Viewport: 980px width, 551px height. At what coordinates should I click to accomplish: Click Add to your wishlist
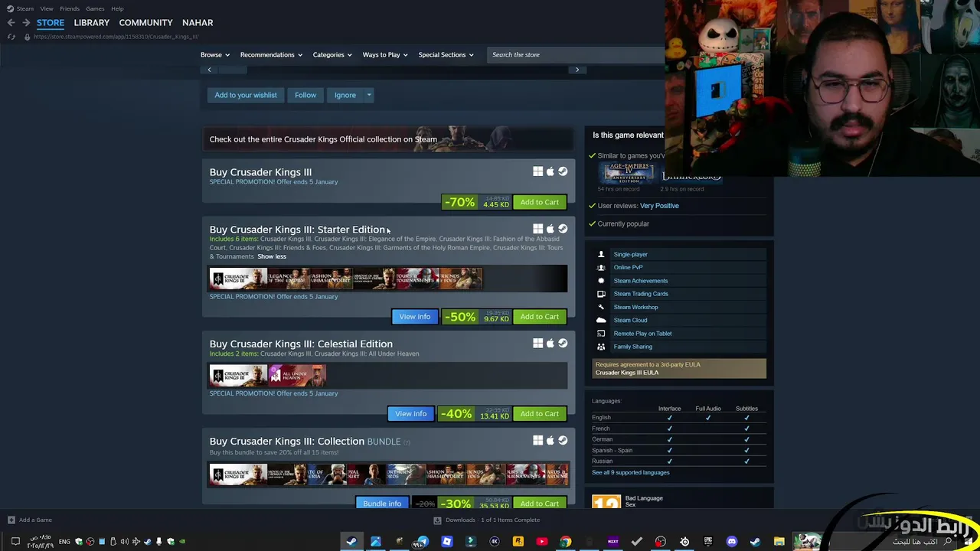pyautogui.click(x=246, y=95)
